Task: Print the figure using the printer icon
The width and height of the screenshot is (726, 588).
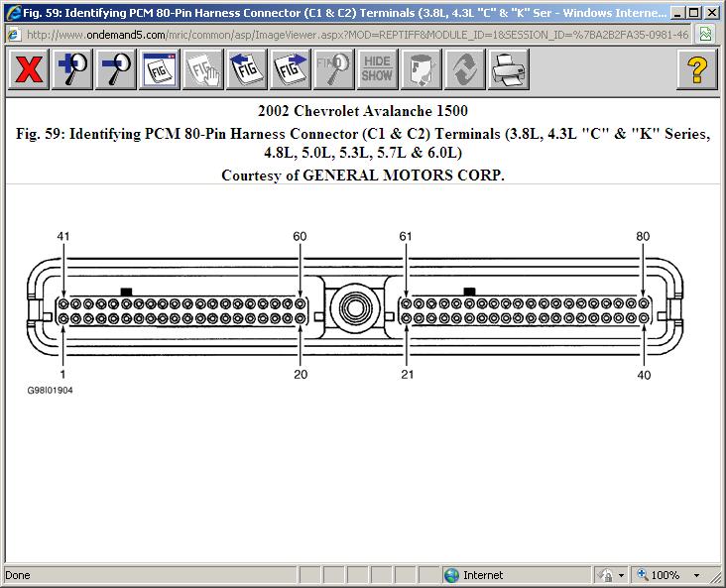Action: [509, 69]
